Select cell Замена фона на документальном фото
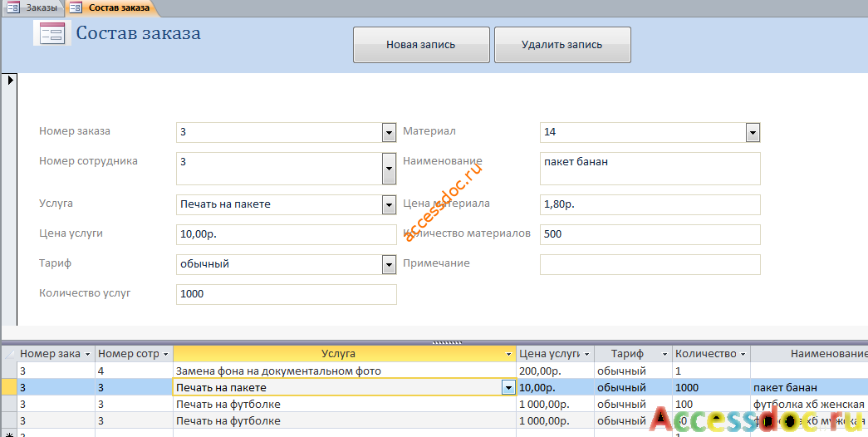The image size is (868, 437). (x=345, y=371)
